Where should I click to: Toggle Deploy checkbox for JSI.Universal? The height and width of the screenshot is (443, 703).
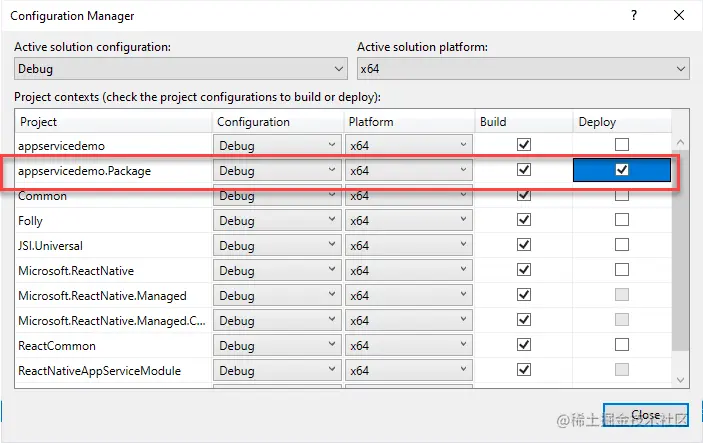click(x=622, y=245)
